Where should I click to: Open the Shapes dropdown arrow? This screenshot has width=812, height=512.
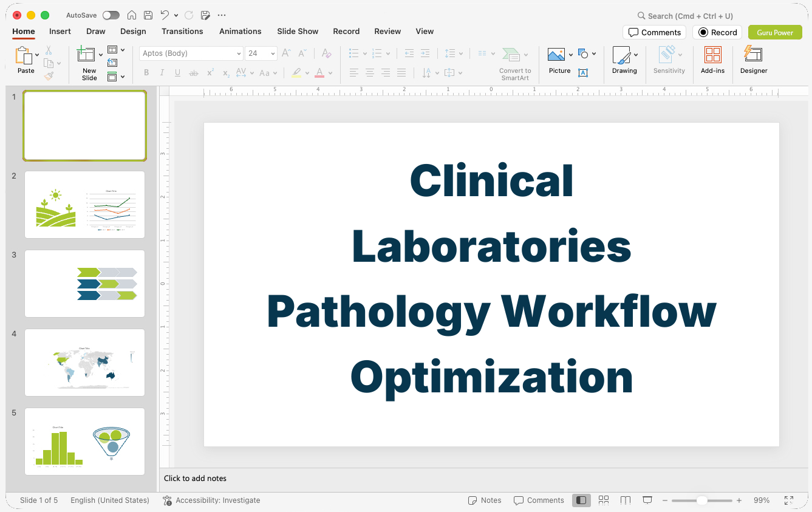[594, 53]
